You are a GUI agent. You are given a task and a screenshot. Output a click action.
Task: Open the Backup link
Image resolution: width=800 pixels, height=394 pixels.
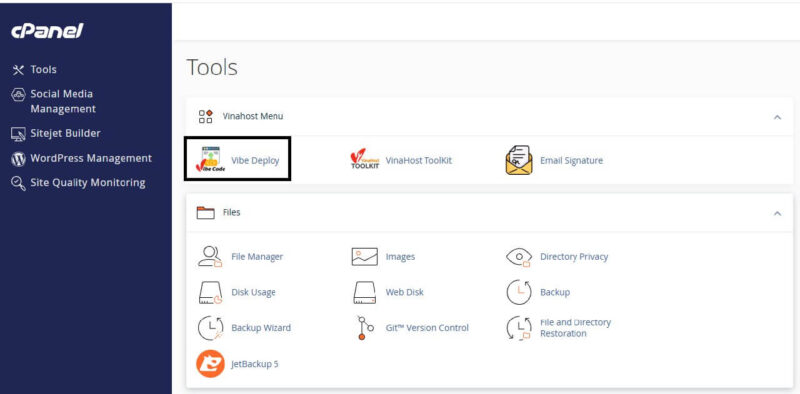pyautogui.click(x=555, y=292)
